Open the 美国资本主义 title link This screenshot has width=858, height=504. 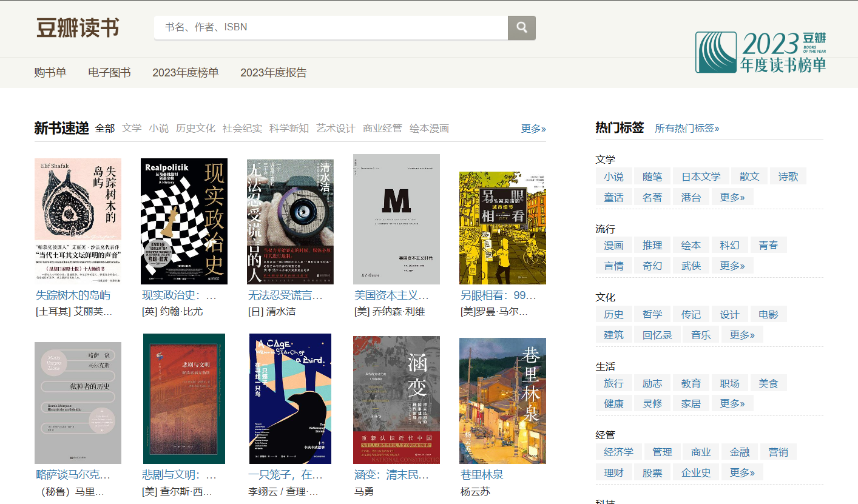[x=391, y=295]
